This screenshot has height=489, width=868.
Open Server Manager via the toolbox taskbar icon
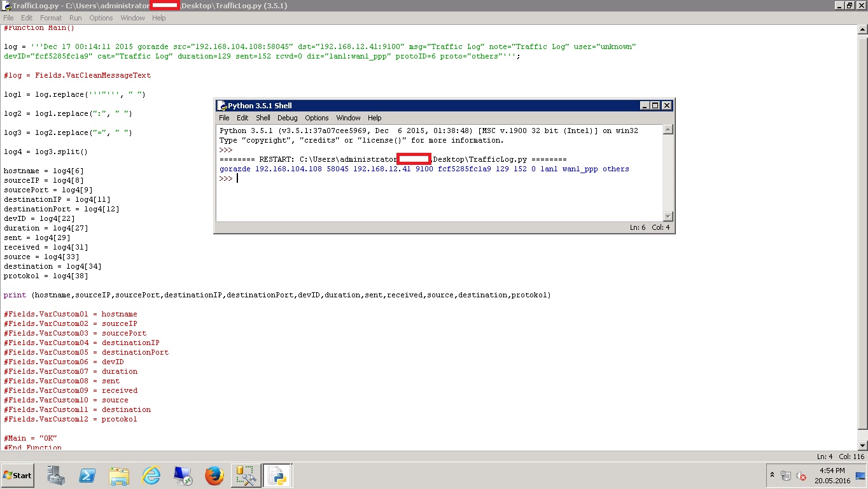point(56,475)
